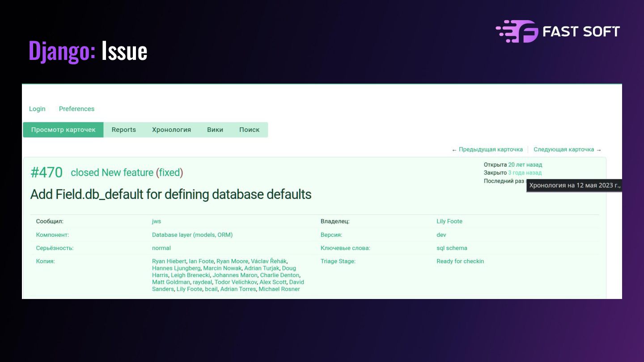Open reporter jws link
Screen dimensions: 644x362
[157, 221]
